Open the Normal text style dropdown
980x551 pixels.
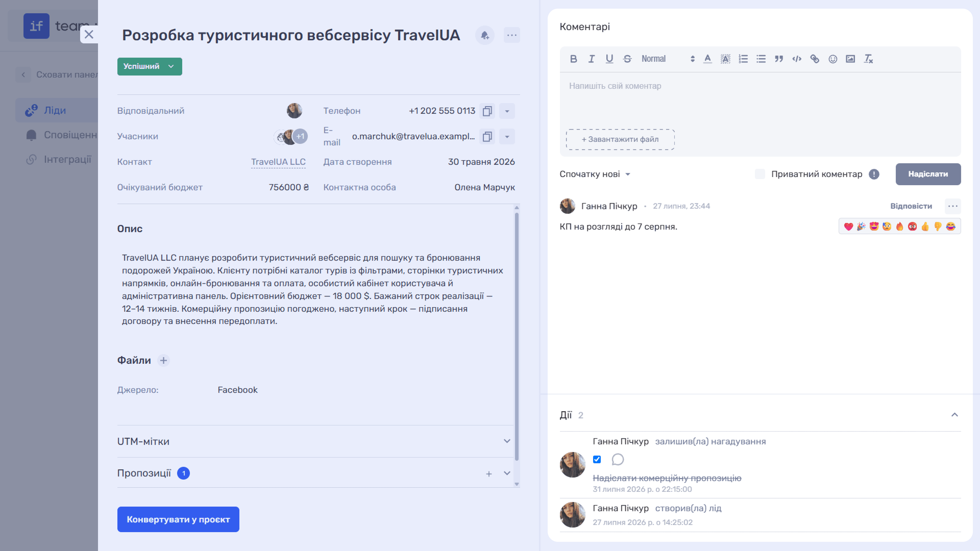click(x=668, y=59)
